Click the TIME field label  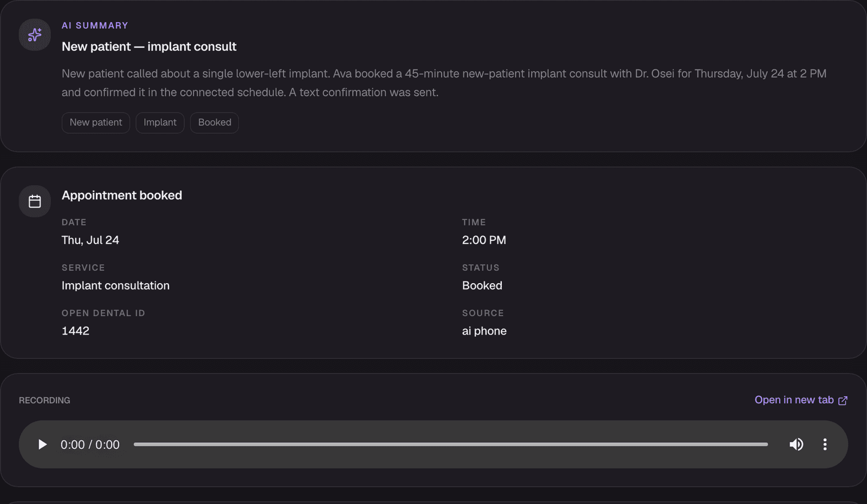(474, 222)
